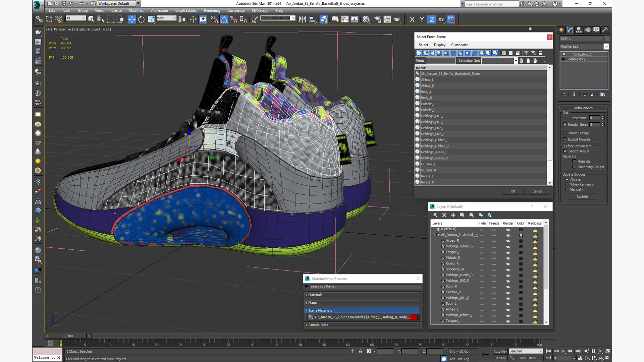The height and width of the screenshot is (362, 644).
Task: Expand the Maps group in Material/Map Browser
Action: (x=362, y=303)
